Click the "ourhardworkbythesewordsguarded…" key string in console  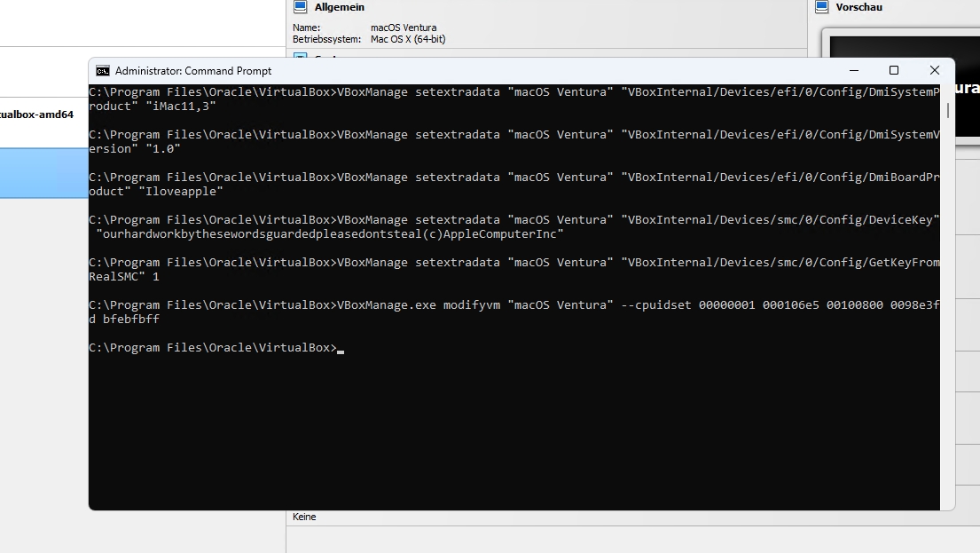tap(330, 234)
